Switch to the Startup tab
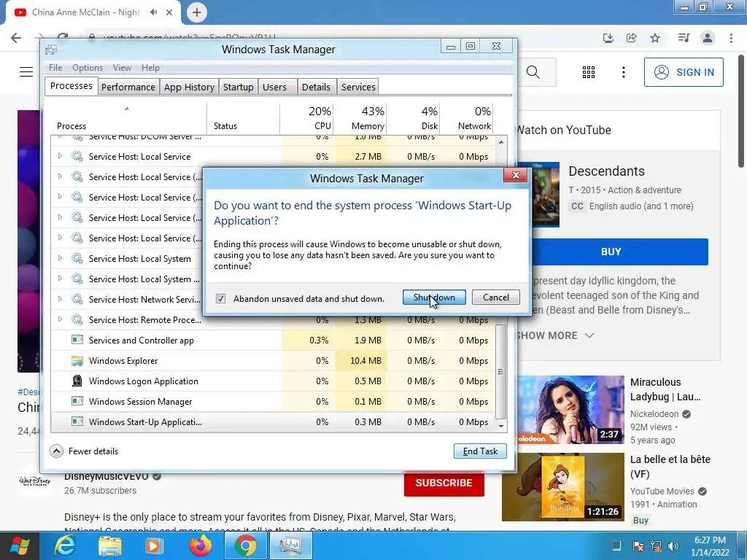 pos(239,87)
